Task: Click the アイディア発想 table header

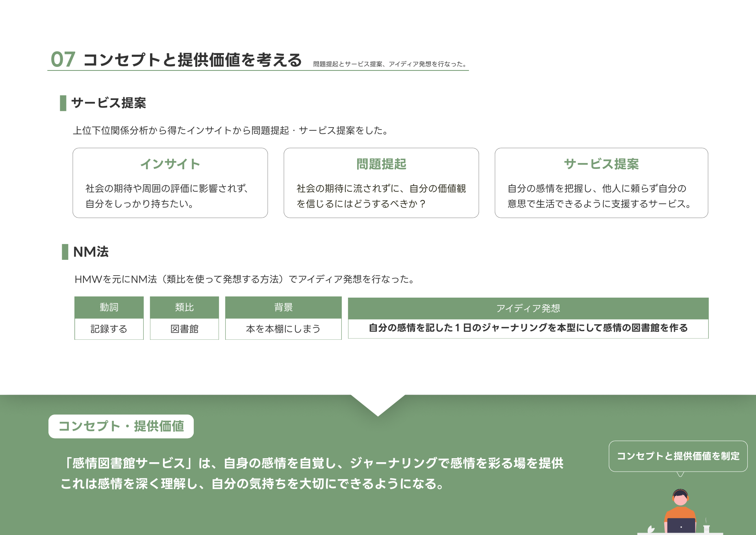Action: tap(528, 308)
